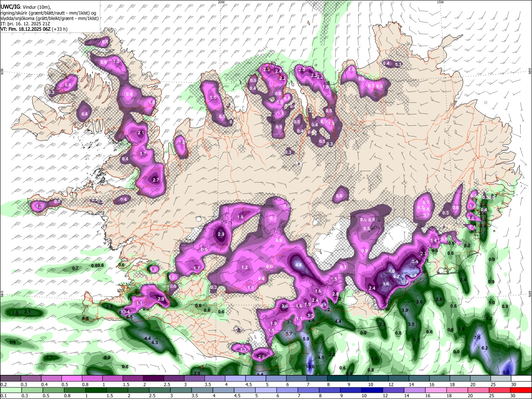532x399 pixels.
Task: Click the 6.2 rainfall value on the map
Action: click(484, 348)
